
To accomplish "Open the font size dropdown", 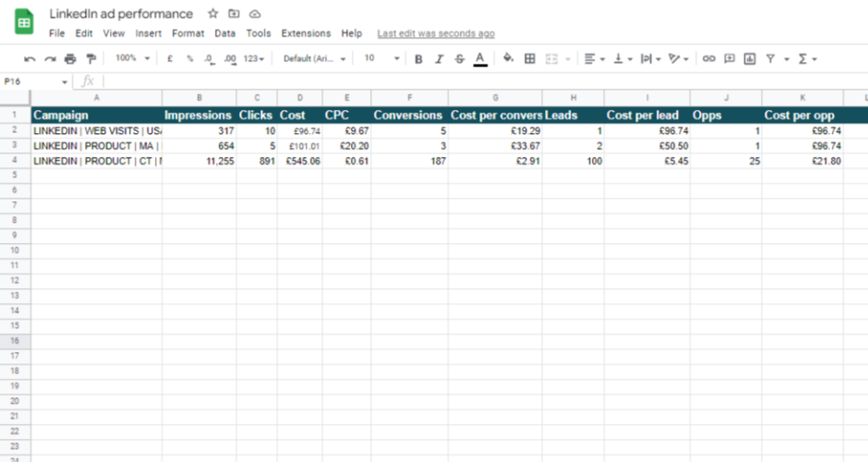I will 382,58.
